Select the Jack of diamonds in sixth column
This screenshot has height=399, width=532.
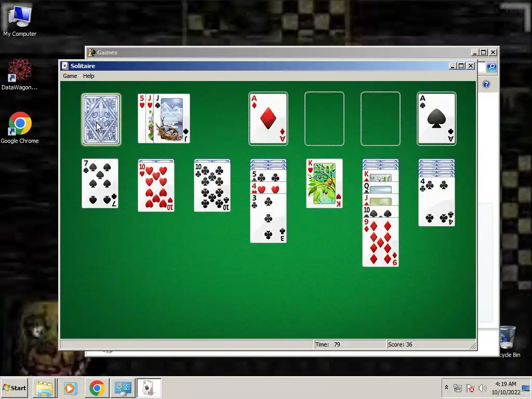(x=380, y=199)
